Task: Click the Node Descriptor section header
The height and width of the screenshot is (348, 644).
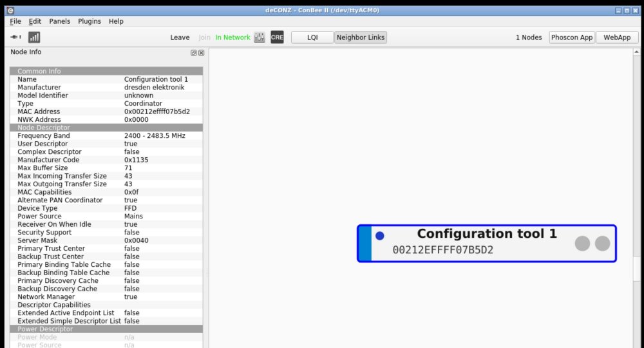Action: pyautogui.click(x=106, y=128)
